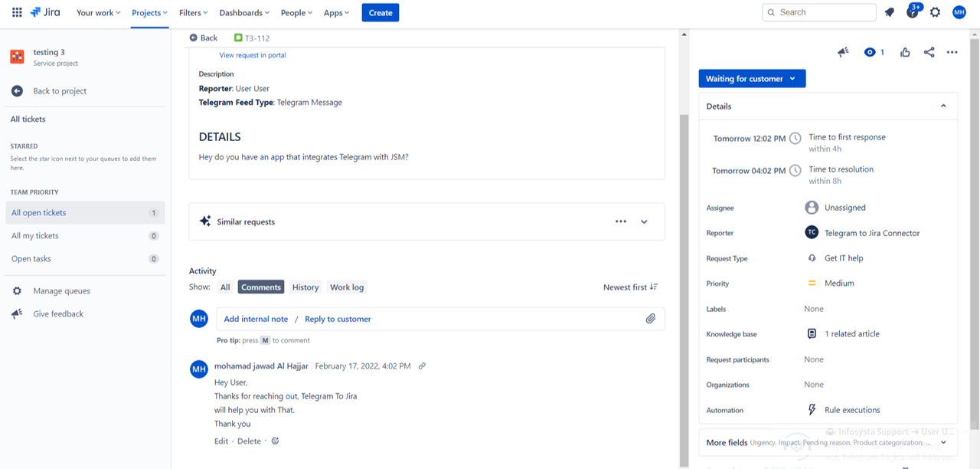Click the notifications bell icon
Viewport: 980px width, 469px height.
click(889, 12)
